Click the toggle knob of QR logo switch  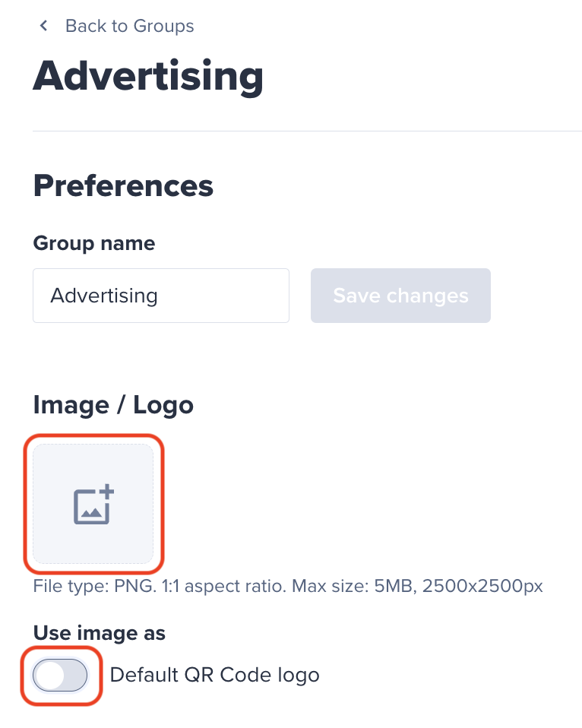[x=49, y=675]
